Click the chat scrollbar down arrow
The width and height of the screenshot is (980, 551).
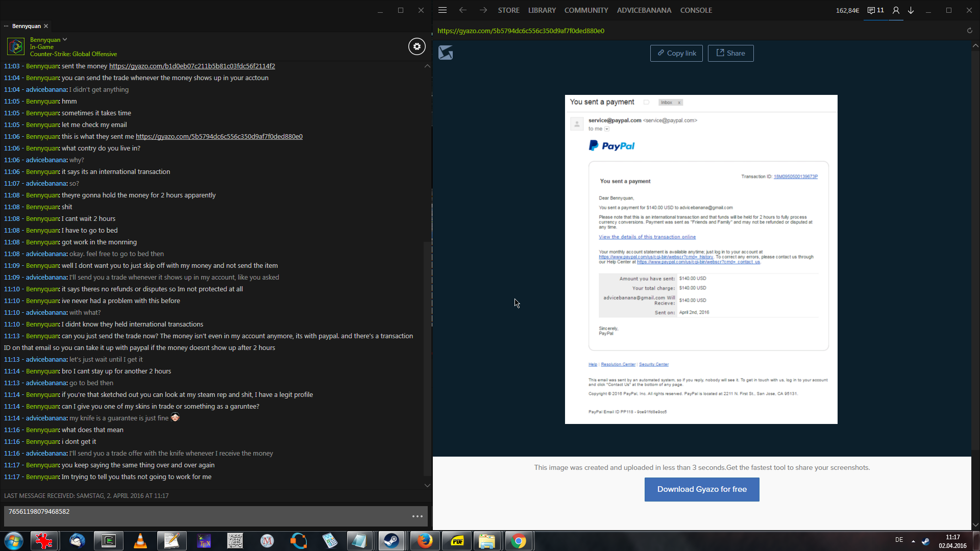(427, 485)
